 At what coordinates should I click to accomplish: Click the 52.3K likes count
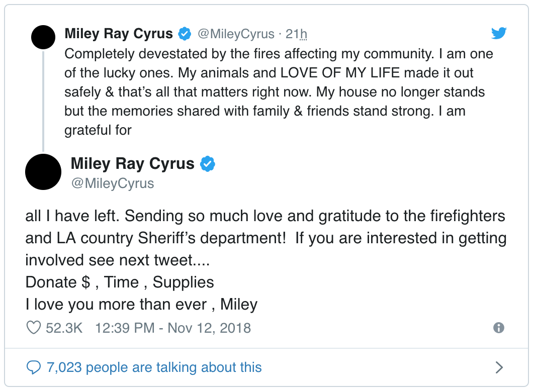pyautogui.click(x=64, y=328)
